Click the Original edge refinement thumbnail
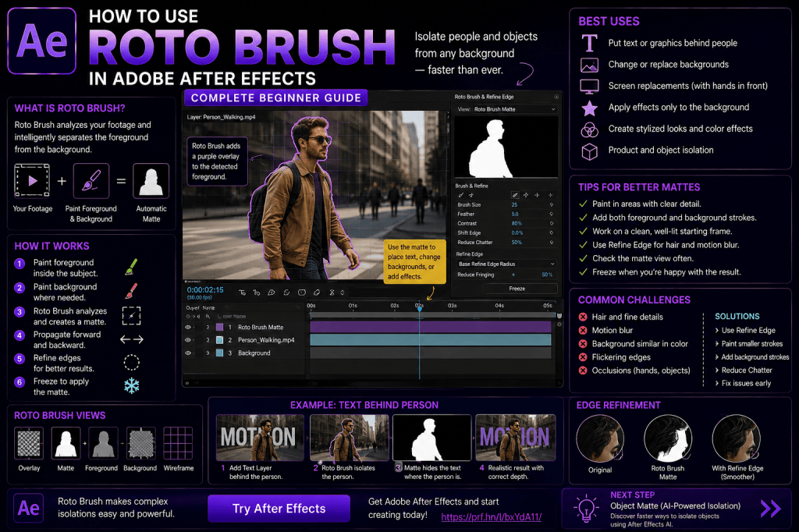The height and width of the screenshot is (532, 799). 600,438
